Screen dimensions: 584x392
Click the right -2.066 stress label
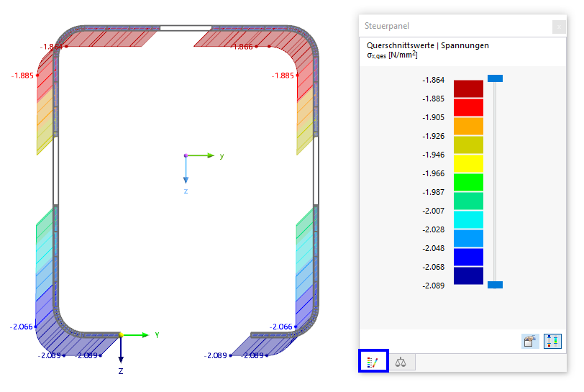280,327
